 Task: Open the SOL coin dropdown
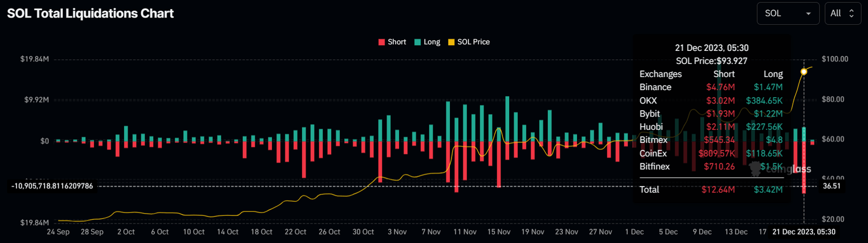788,14
